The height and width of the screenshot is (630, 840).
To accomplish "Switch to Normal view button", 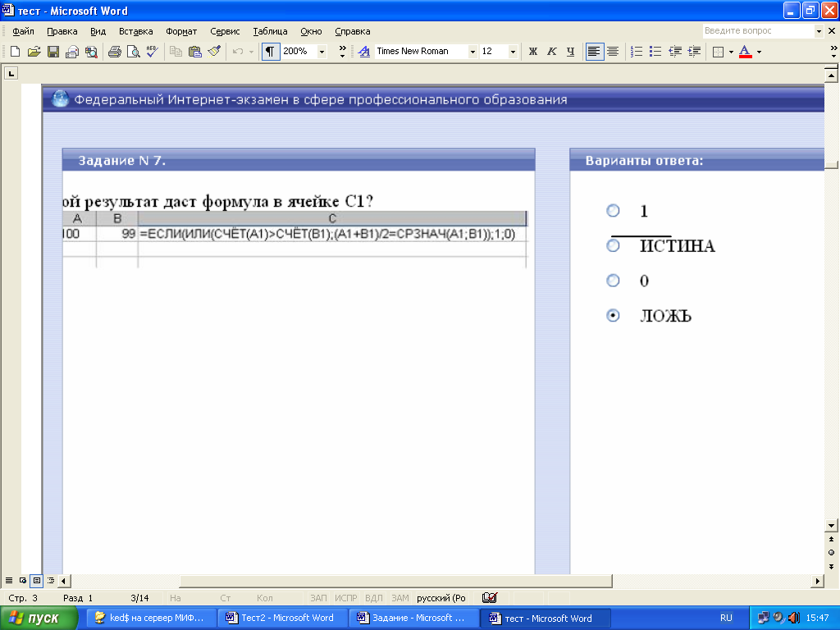I will point(9,580).
